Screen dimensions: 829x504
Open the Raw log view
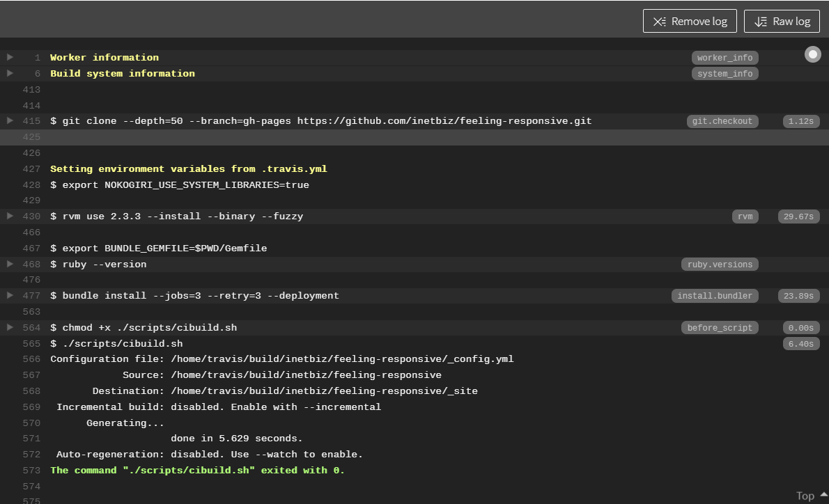pos(782,21)
